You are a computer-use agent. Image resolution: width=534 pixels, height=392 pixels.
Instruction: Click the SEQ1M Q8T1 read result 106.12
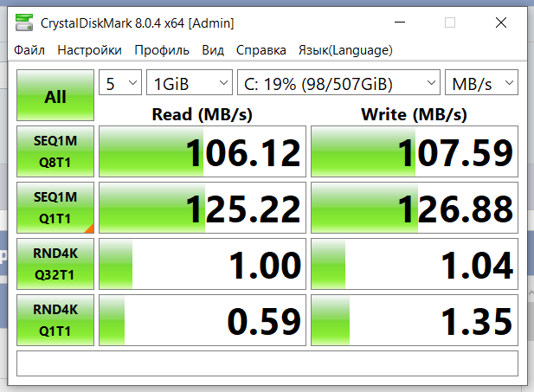coord(203,151)
